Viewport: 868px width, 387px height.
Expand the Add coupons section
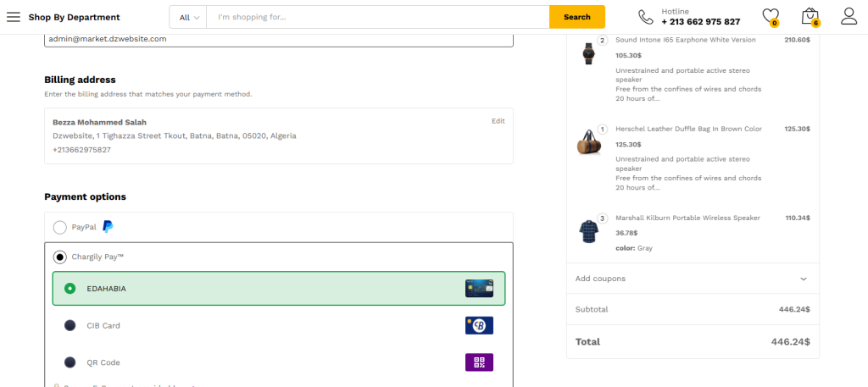[693, 279]
